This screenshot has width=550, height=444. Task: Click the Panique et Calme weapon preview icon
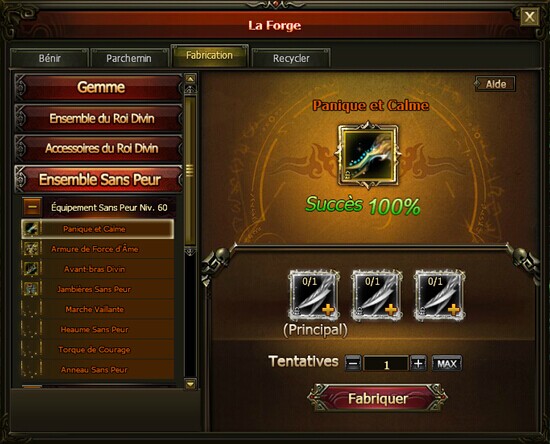tap(368, 155)
